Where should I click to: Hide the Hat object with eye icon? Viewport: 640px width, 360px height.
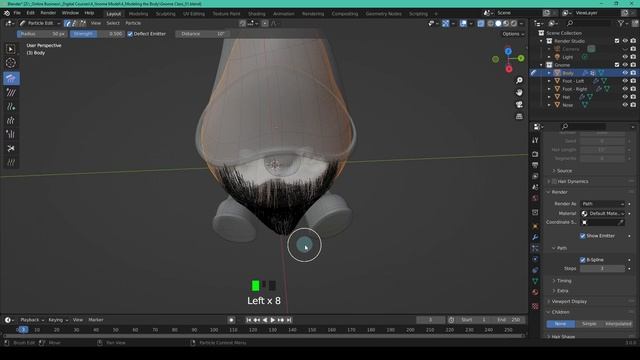625,97
